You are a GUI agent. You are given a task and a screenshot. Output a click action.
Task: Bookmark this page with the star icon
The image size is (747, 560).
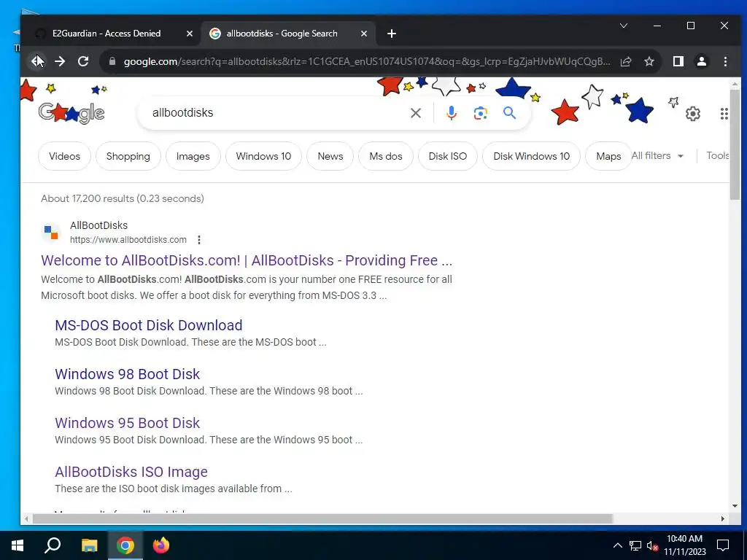tap(649, 61)
